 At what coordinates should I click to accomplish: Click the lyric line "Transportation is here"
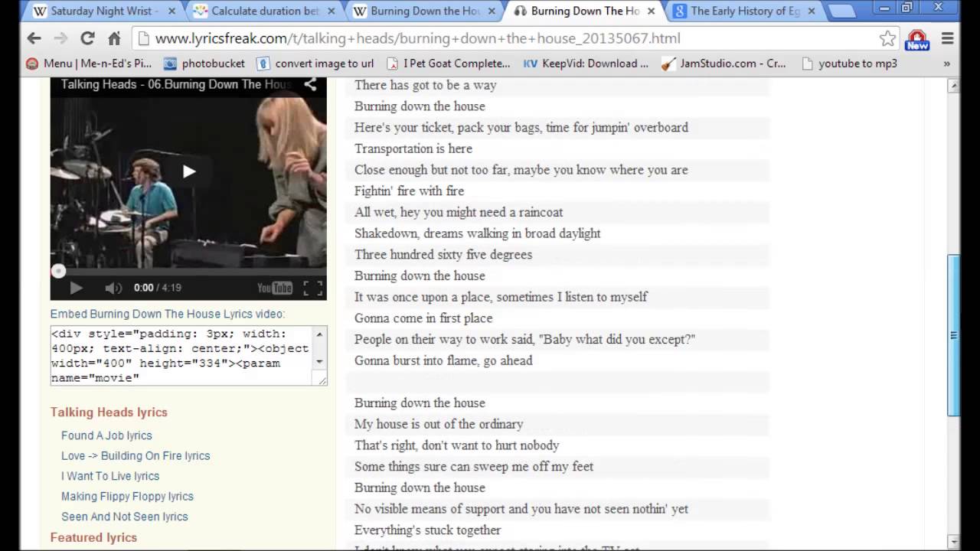[413, 148]
